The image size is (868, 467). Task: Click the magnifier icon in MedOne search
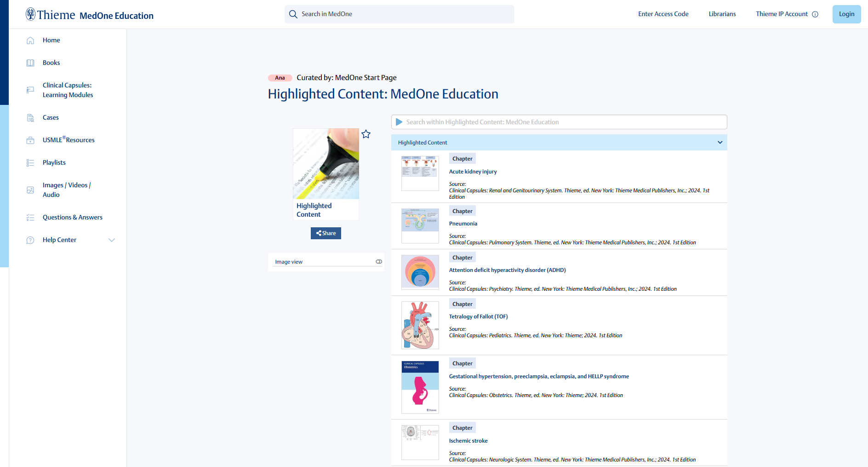pyautogui.click(x=293, y=14)
